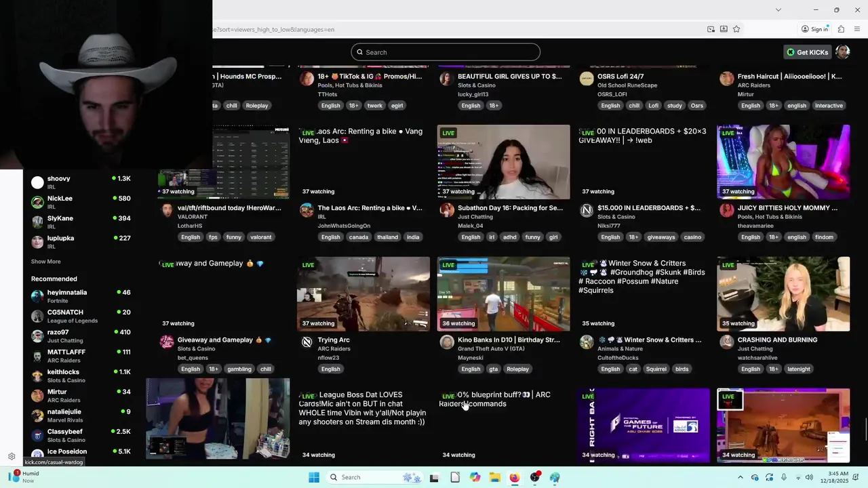Click the findom tag
This screenshot has height=488, width=868.
pyautogui.click(x=824, y=237)
